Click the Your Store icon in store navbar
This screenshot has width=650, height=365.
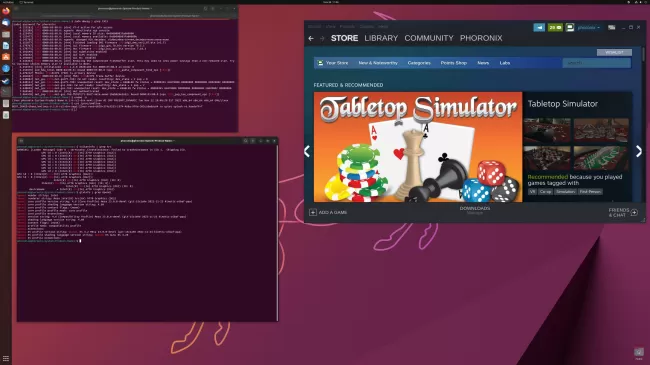click(320, 63)
